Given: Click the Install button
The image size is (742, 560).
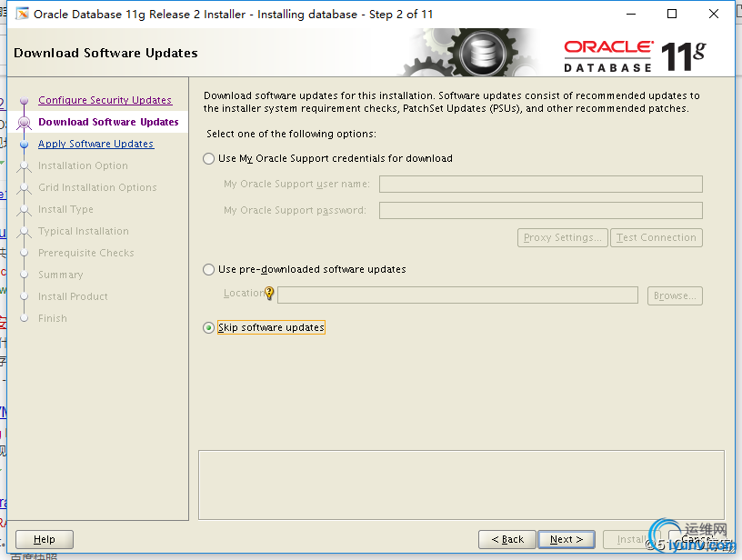Looking at the screenshot, I should pyautogui.click(x=631, y=539).
